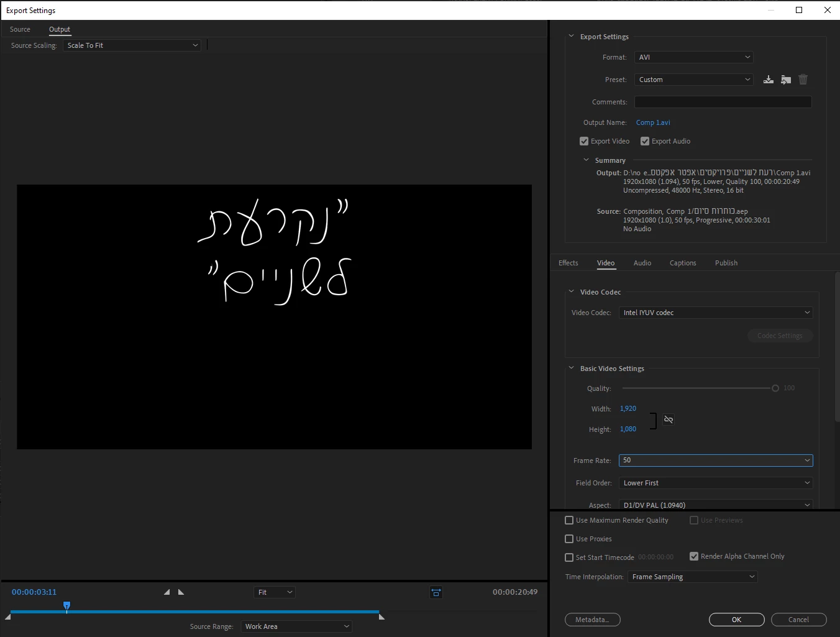
Task: Click the timeline in-point marker
Action: [x=7, y=616]
